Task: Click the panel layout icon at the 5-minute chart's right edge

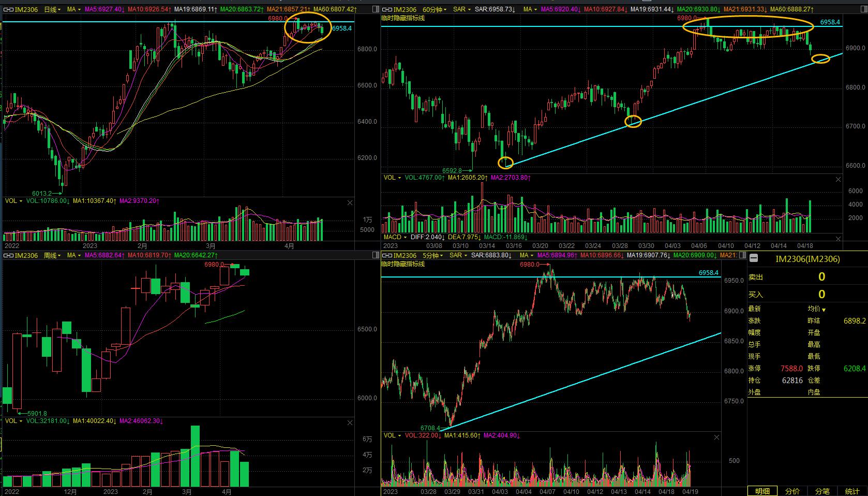Action: [742, 255]
